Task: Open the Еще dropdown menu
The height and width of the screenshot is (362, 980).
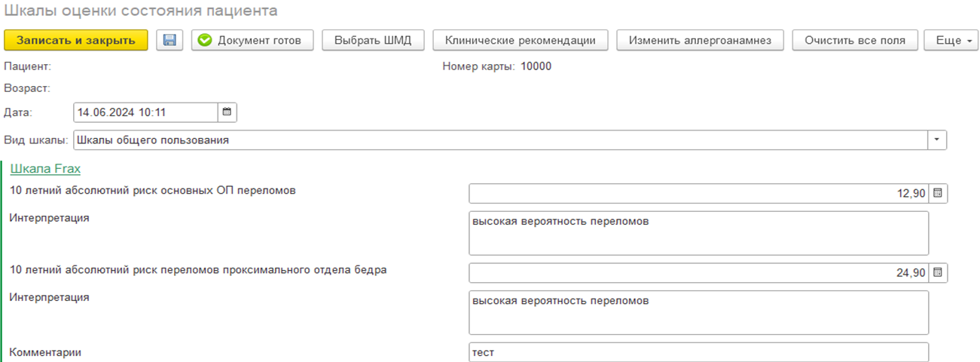Action: coord(951,41)
